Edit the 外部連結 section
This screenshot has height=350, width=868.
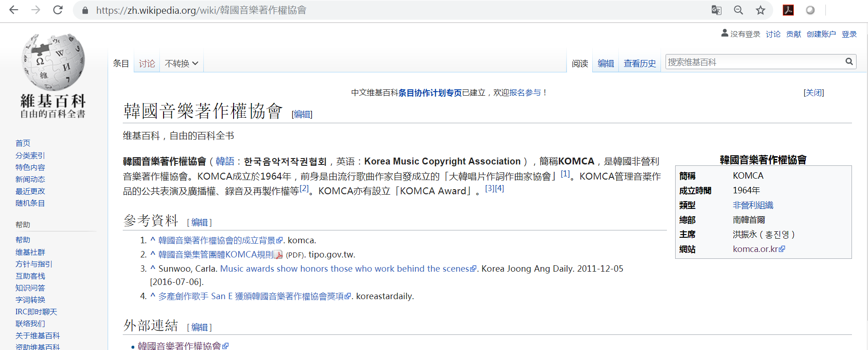(x=200, y=327)
